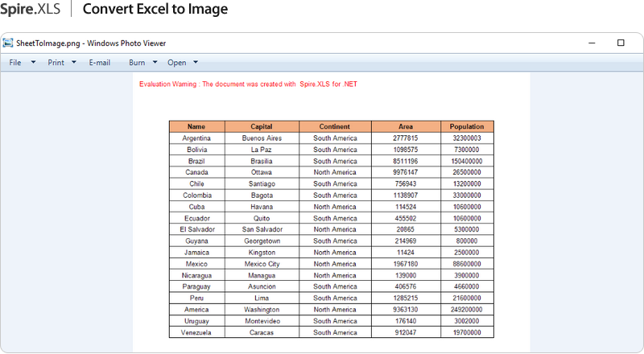644x354 pixels.
Task: Open the File menu
Action: (15, 62)
